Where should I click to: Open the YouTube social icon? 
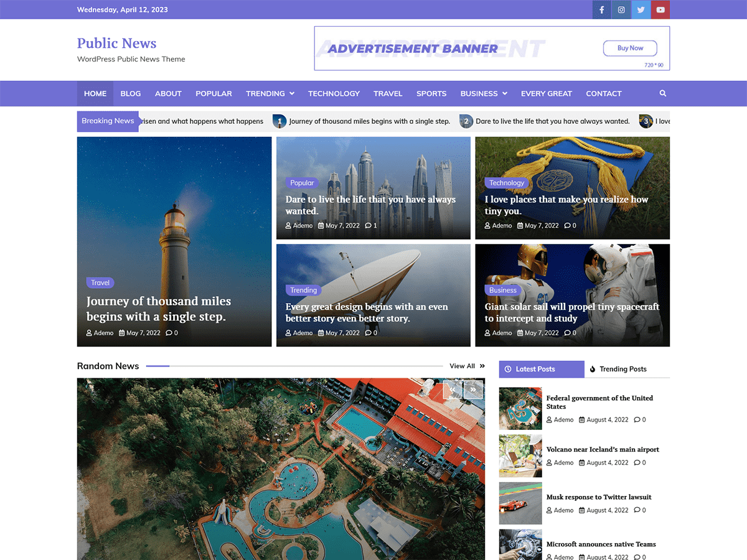pos(660,9)
